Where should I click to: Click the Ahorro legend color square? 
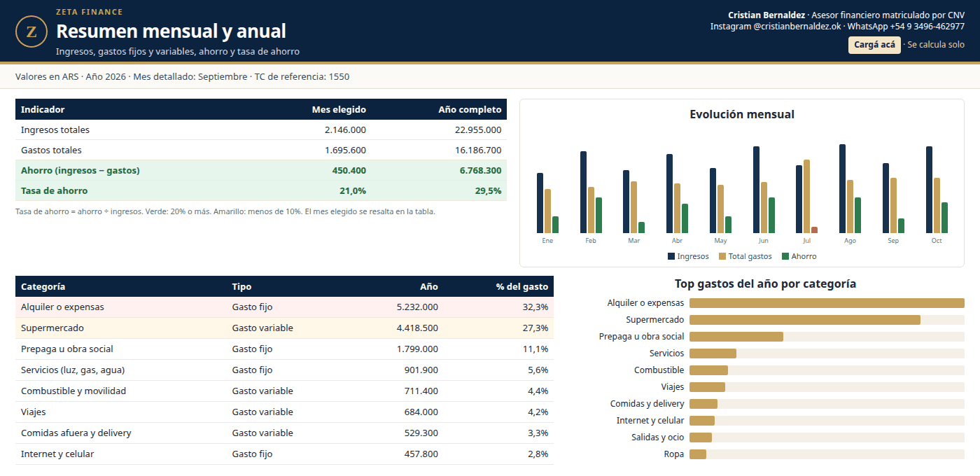pos(785,256)
